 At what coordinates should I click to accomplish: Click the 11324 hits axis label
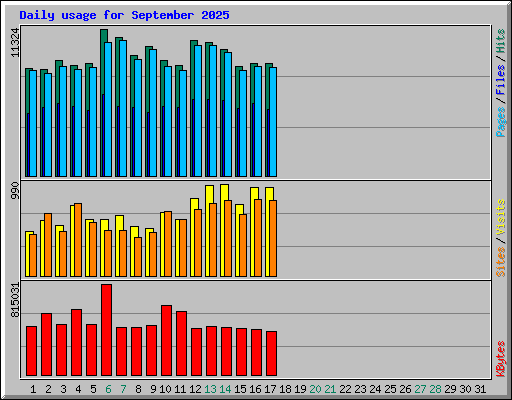coord(15,43)
